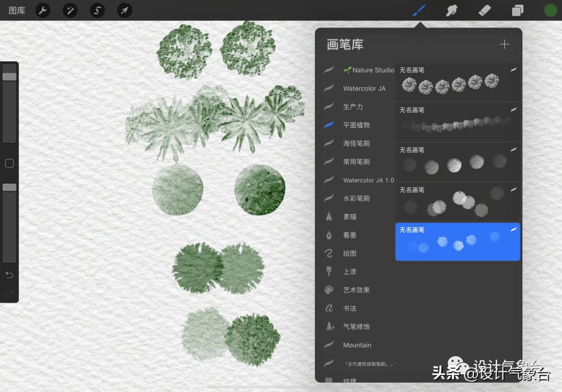Select the Mountain brush set
562x392 pixels.
[x=357, y=345]
